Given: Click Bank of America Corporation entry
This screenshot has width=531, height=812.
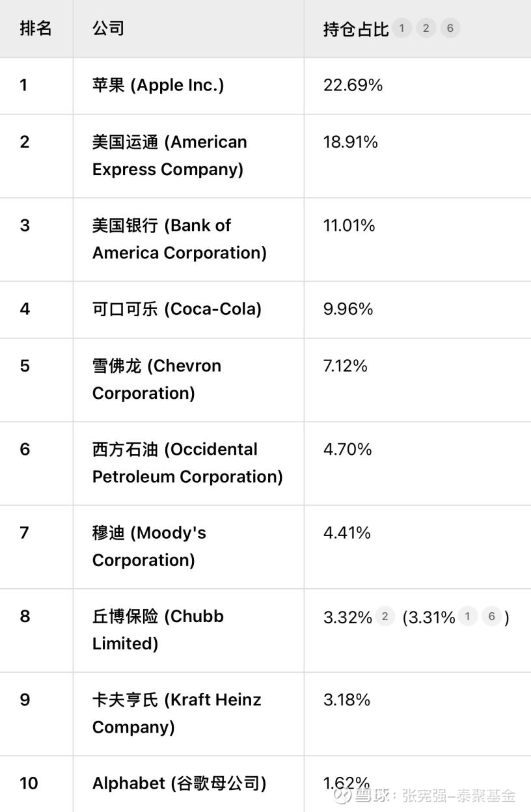Looking at the screenshot, I should coord(179,239).
